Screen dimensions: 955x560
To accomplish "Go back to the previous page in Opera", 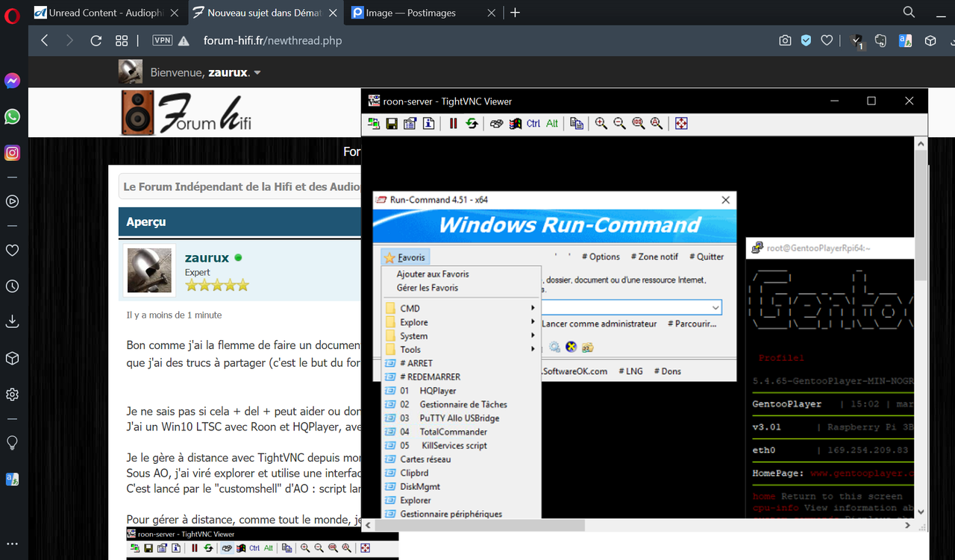I will click(x=45, y=41).
